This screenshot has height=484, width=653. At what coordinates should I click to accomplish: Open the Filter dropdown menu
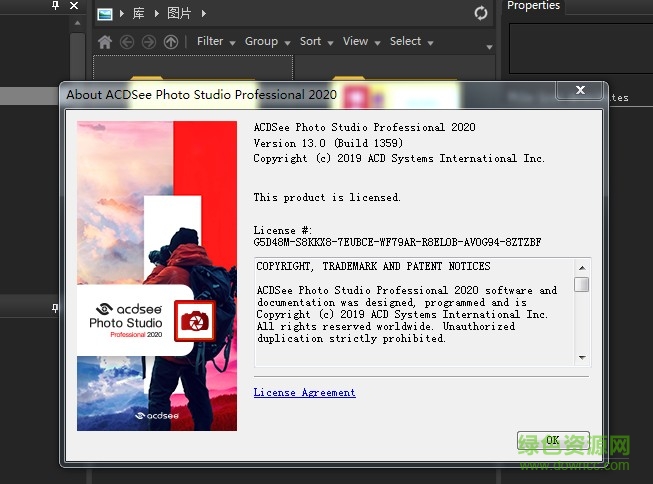tap(216, 41)
